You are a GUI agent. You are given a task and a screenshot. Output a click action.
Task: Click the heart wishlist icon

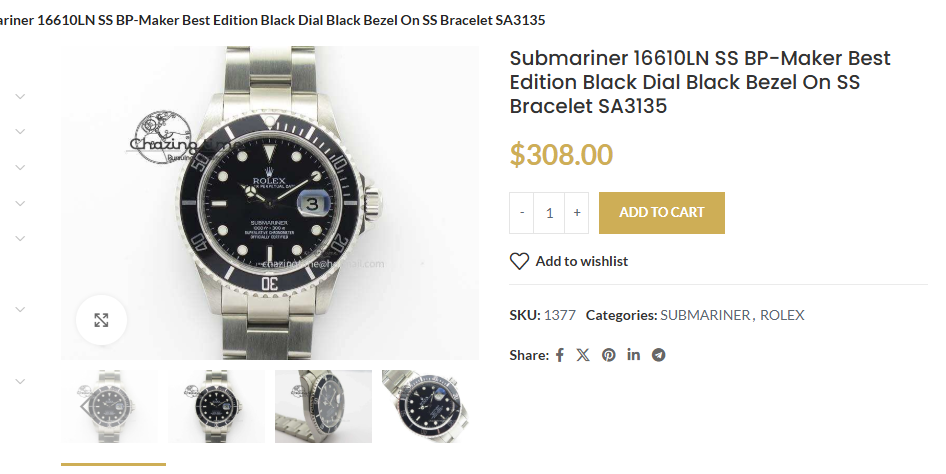point(519,261)
